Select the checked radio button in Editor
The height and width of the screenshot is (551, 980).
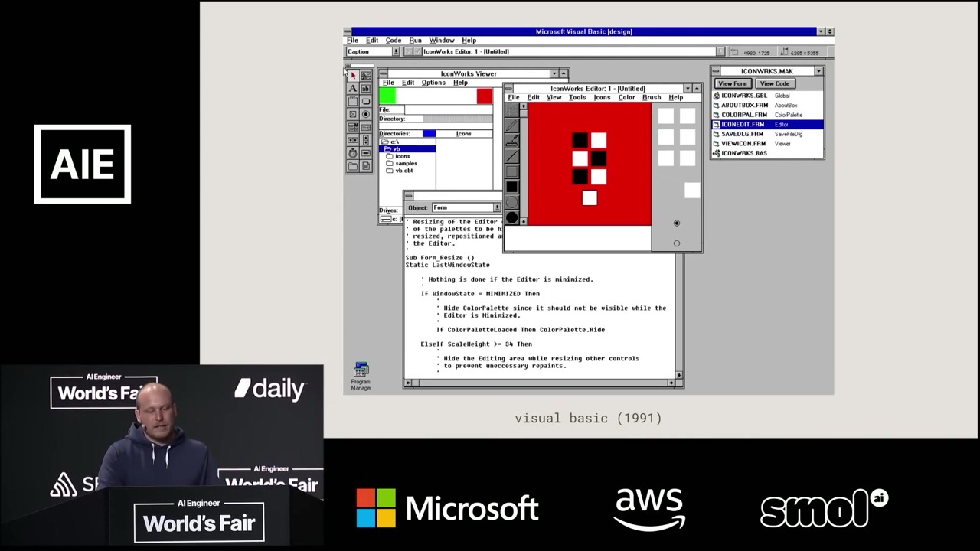click(x=676, y=223)
